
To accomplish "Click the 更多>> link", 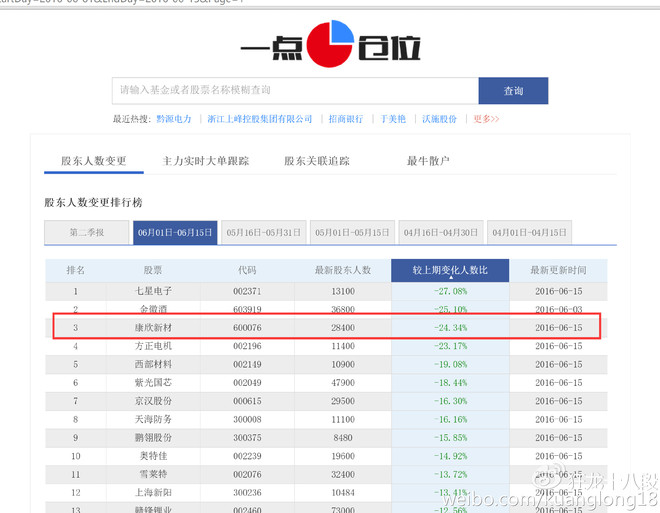I will click(486, 119).
